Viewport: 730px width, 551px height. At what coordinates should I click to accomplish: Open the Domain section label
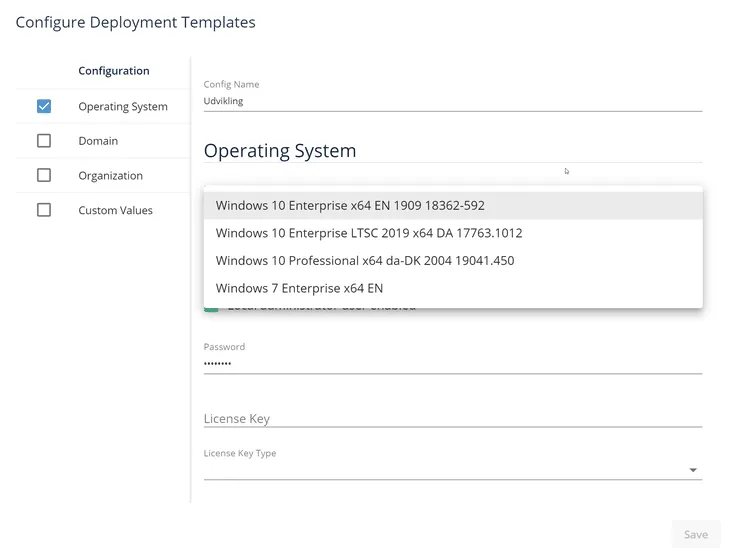(x=98, y=141)
